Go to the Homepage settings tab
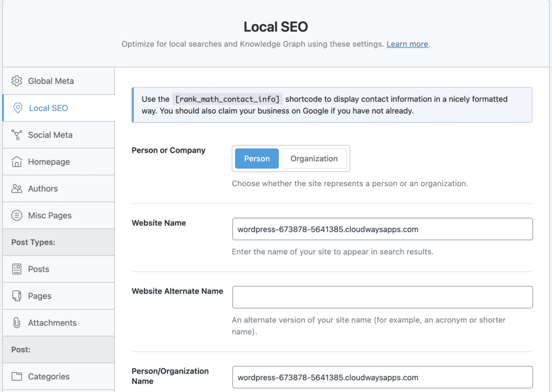 coord(58,162)
